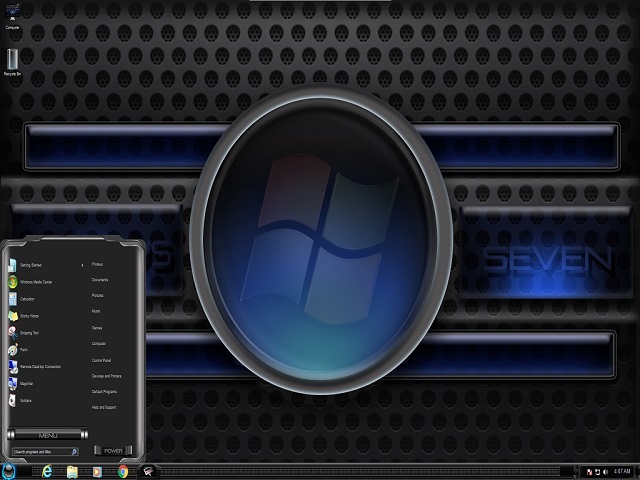The width and height of the screenshot is (640, 480).
Task: Open the Proteus user folder link
Action: point(97,264)
